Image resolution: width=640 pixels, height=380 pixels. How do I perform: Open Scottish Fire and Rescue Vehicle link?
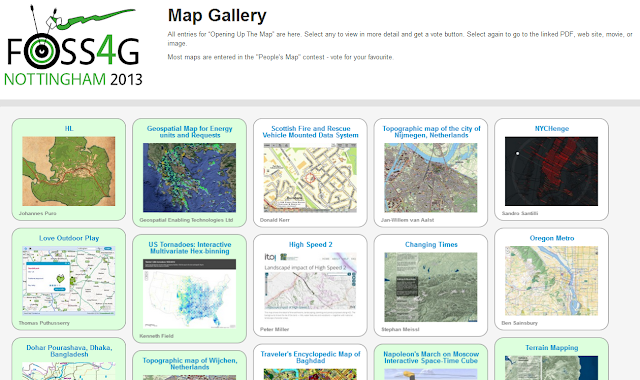310,132
